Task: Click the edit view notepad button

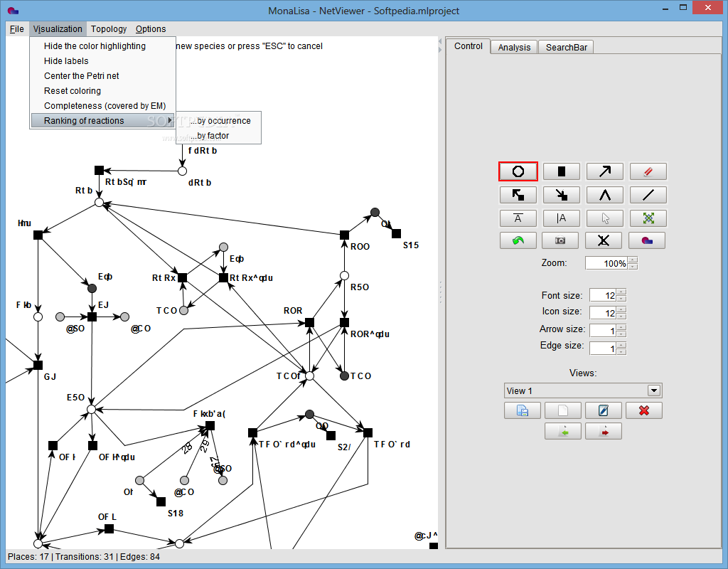Action: (604, 410)
